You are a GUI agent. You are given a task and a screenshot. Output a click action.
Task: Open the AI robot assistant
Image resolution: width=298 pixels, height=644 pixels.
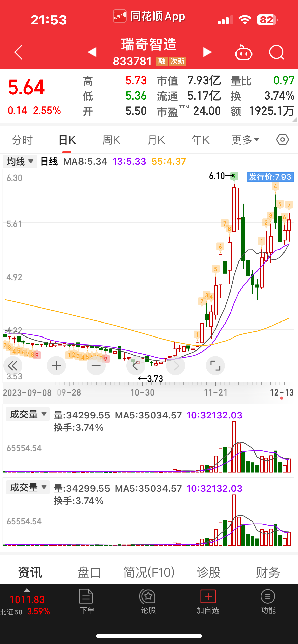[243, 52]
